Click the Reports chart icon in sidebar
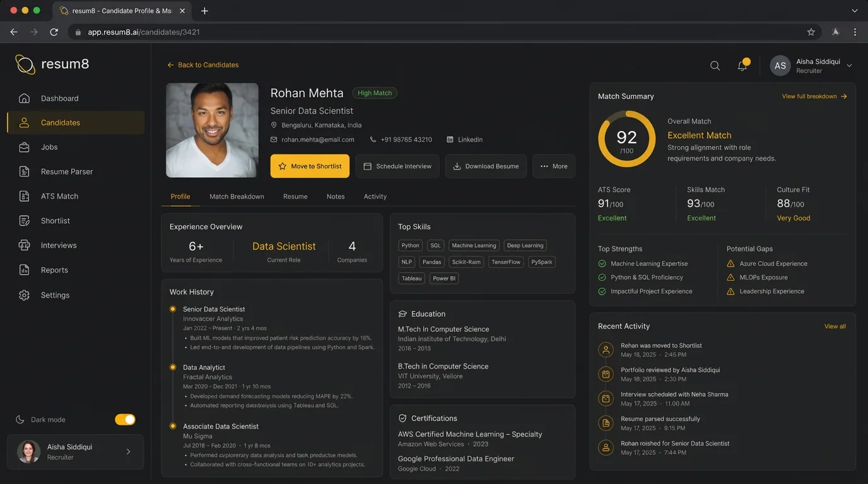The image size is (868, 484). tap(25, 270)
